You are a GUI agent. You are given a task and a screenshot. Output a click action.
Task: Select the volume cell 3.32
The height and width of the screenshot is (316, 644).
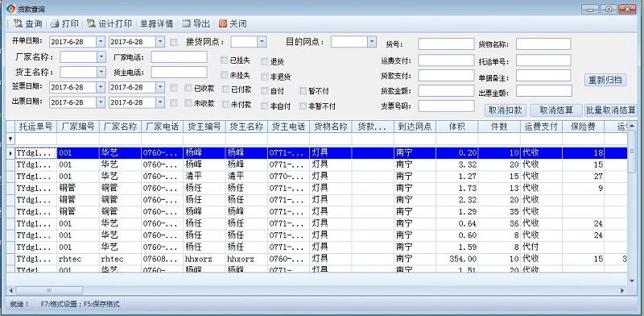pos(456,164)
